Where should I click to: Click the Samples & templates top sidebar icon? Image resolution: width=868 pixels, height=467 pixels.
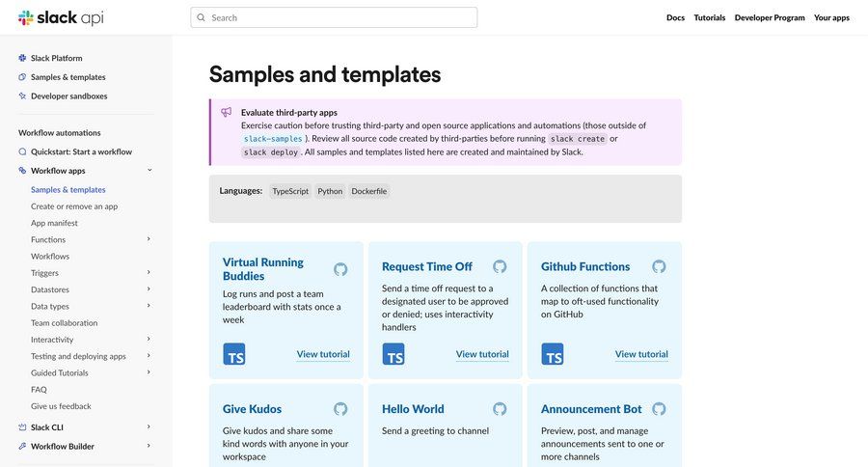pos(22,77)
